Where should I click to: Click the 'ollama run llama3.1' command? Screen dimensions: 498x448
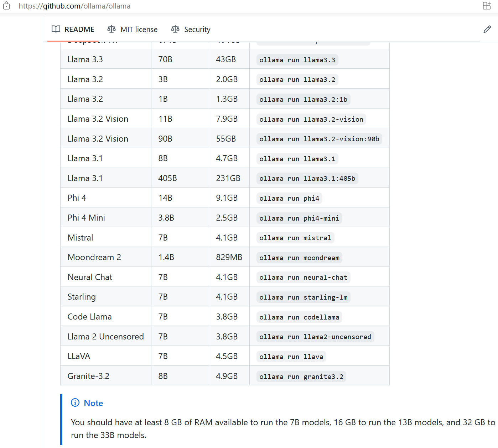(x=297, y=159)
